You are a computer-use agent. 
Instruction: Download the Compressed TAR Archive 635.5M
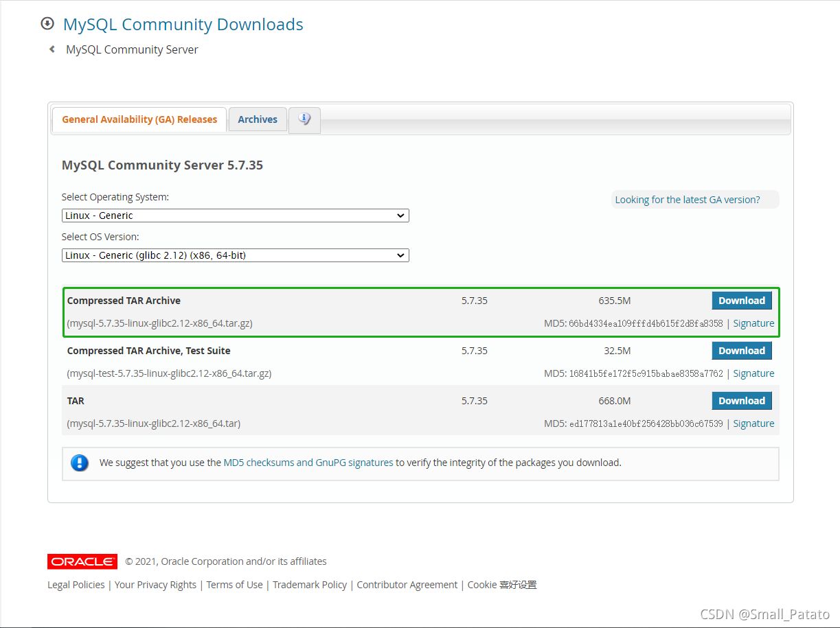pos(742,301)
